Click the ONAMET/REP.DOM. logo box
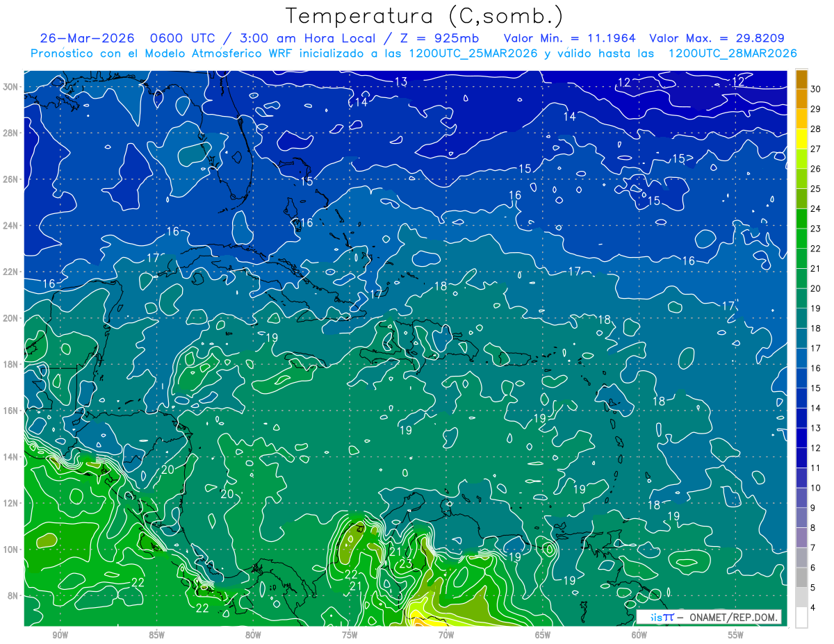 coord(708,617)
